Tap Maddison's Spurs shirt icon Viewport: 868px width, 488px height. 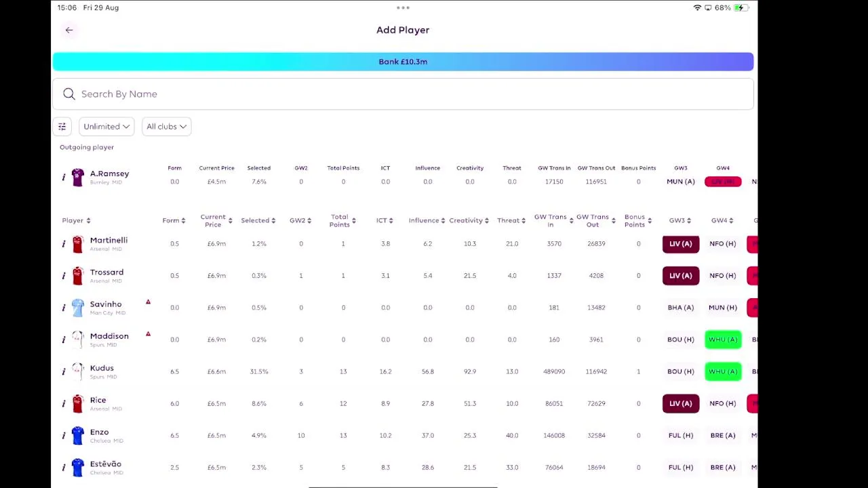point(77,340)
